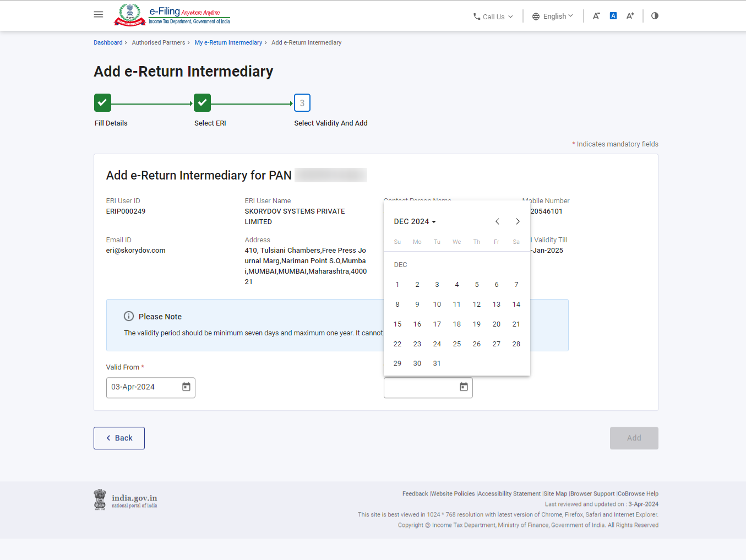Open the Feedback footer link

415,493
